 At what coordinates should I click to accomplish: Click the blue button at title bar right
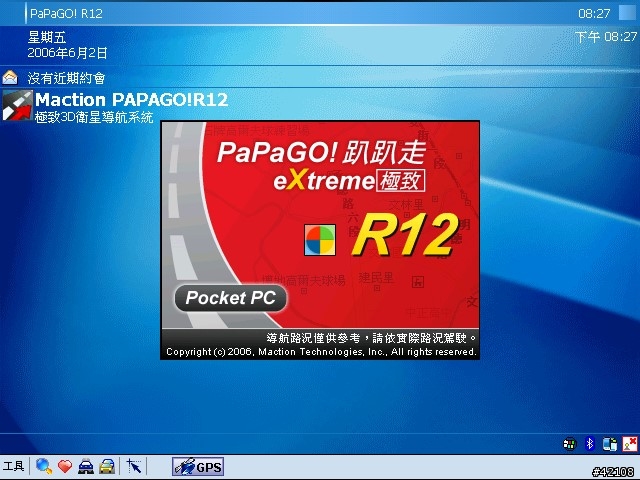click(x=627, y=13)
